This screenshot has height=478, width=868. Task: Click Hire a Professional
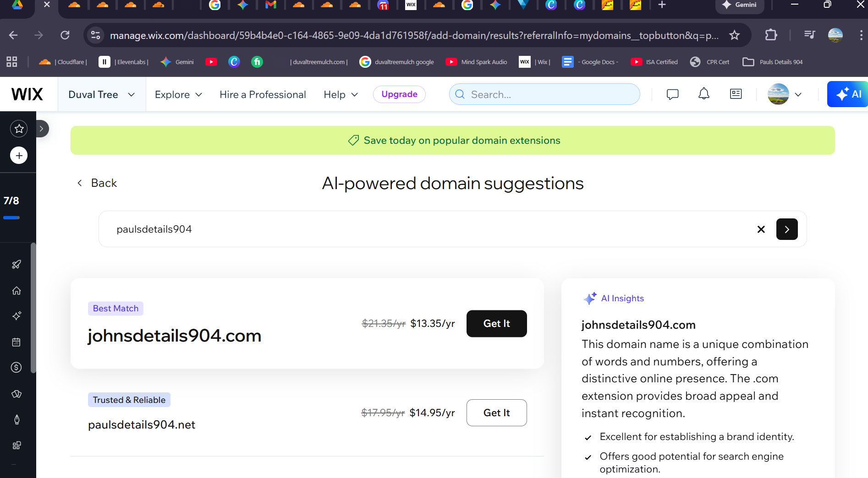click(263, 94)
